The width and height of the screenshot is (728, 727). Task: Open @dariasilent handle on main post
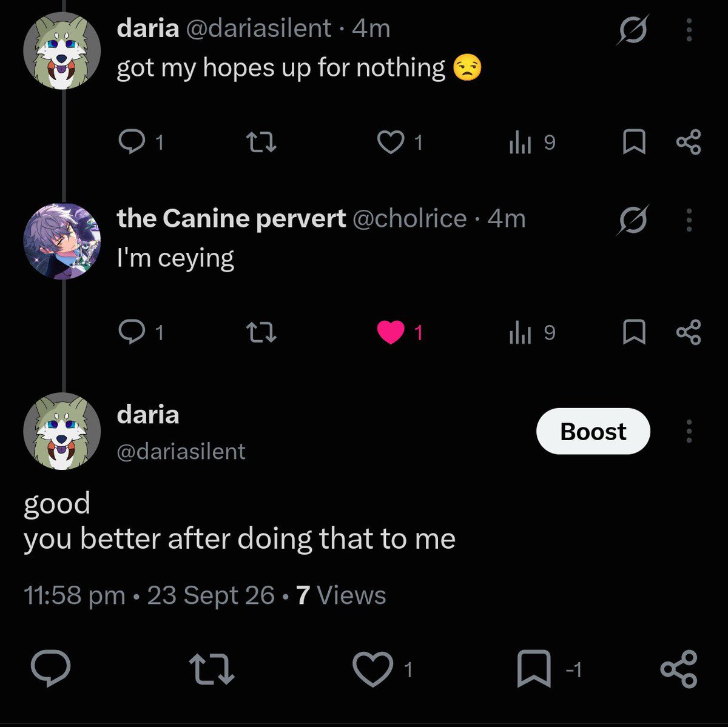pos(181,452)
